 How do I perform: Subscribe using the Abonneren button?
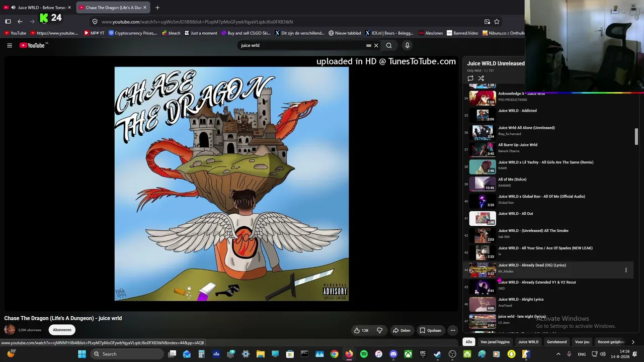click(62, 330)
